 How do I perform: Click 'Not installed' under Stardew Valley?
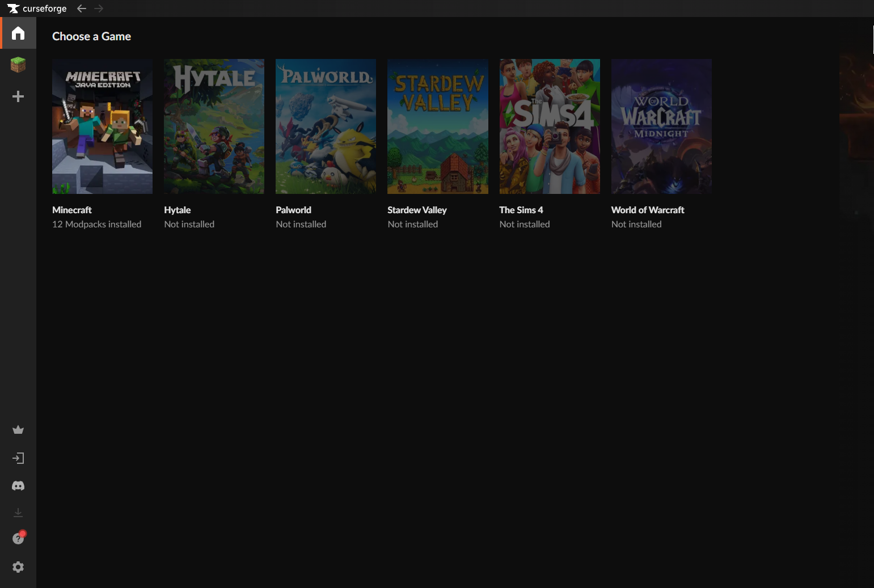tap(413, 224)
